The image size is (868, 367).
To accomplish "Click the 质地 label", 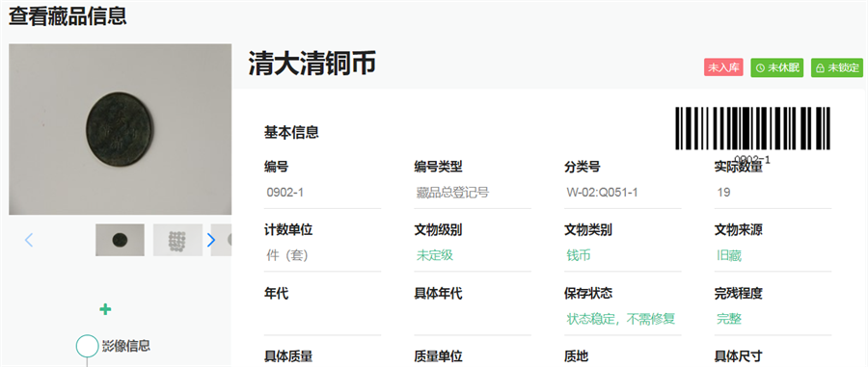I will [x=576, y=357].
